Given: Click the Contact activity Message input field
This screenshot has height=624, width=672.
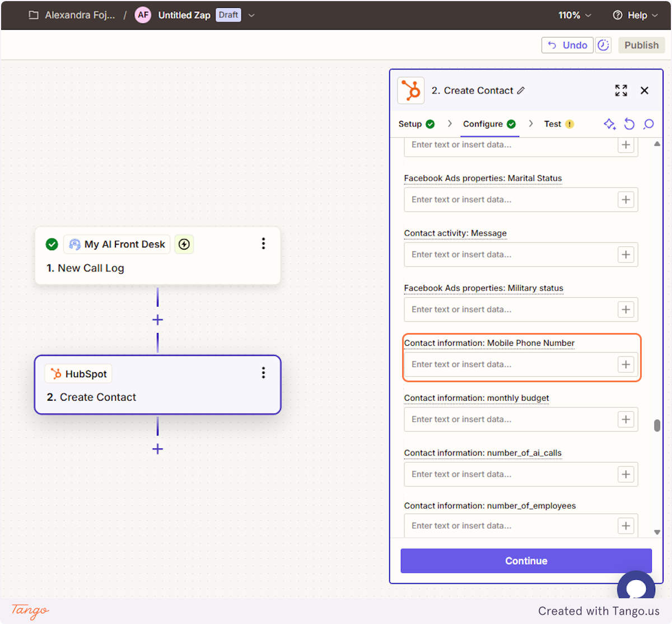Looking at the screenshot, I should click(515, 254).
